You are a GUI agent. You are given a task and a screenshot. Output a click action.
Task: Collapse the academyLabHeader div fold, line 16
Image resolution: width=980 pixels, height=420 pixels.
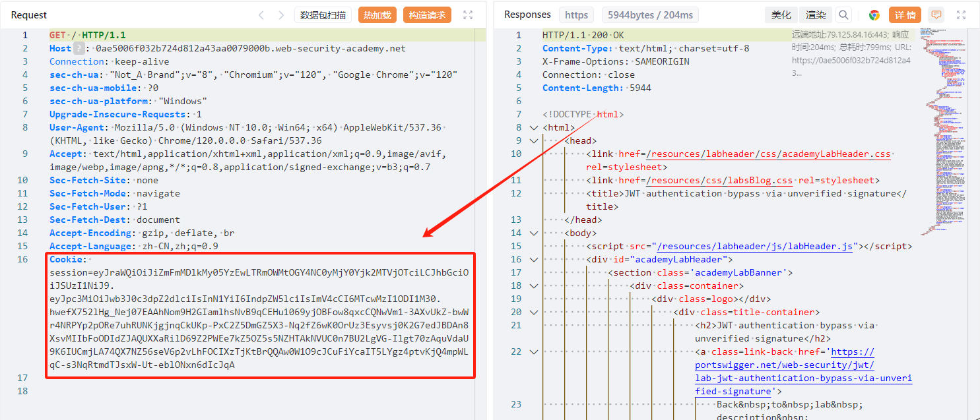(534, 259)
